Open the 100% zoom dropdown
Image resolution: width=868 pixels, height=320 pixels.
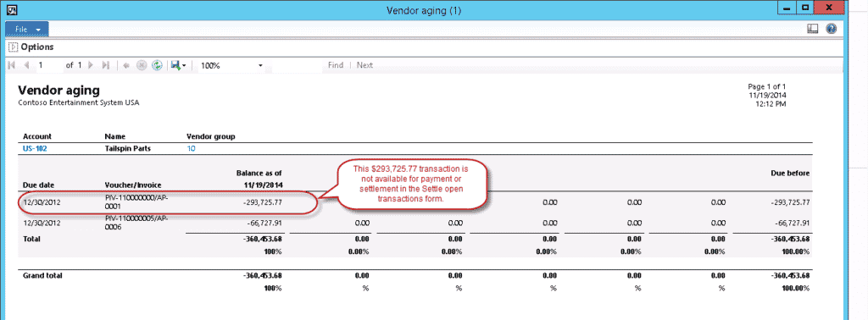[x=231, y=65]
